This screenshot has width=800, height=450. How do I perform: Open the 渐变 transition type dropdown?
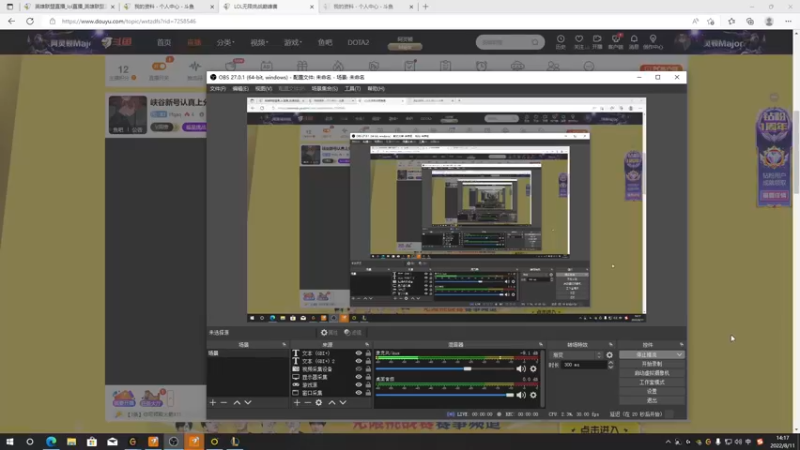[x=578, y=355]
